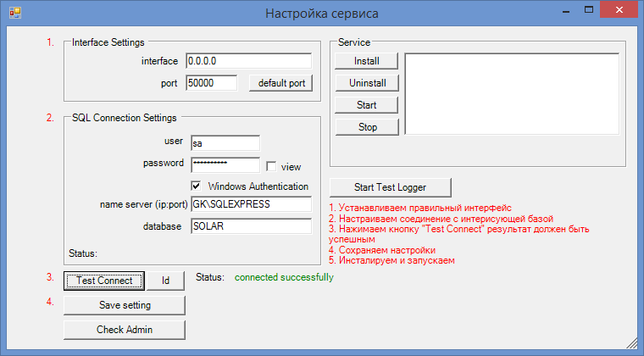The width and height of the screenshot is (644, 356).
Task: Edit the name server field
Action: point(251,205)
